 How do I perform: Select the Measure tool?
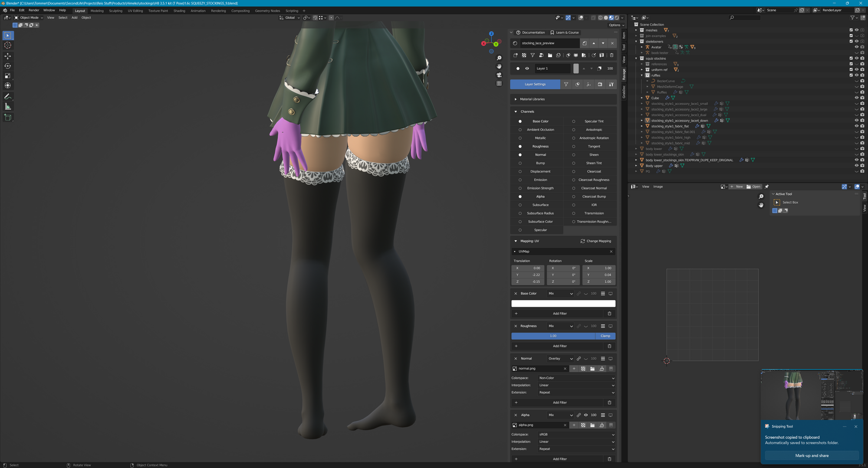click(x=8, y=107)
